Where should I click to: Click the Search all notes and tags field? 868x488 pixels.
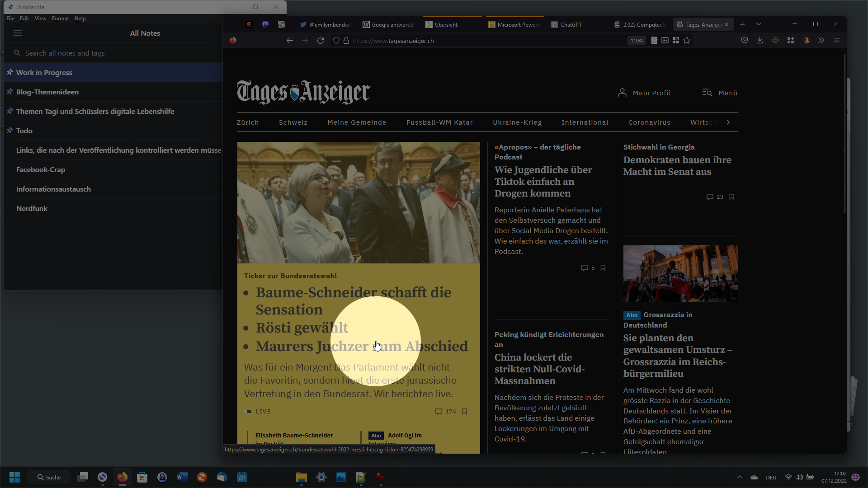113,53
